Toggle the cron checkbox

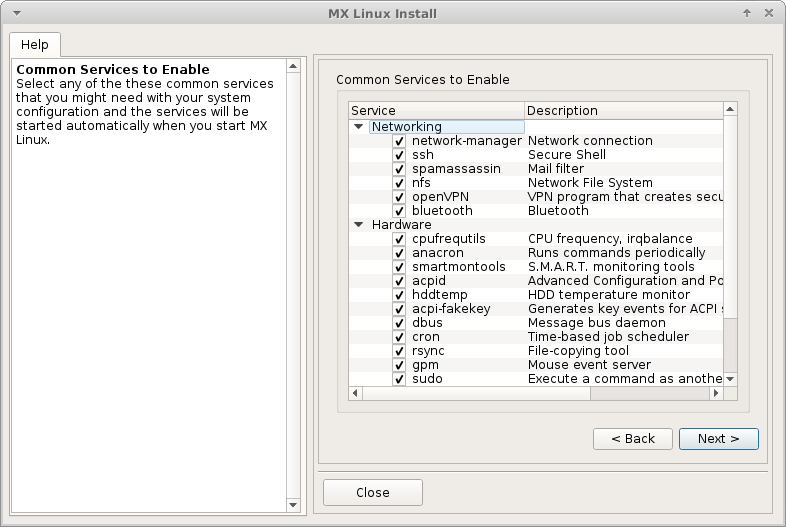399,337
